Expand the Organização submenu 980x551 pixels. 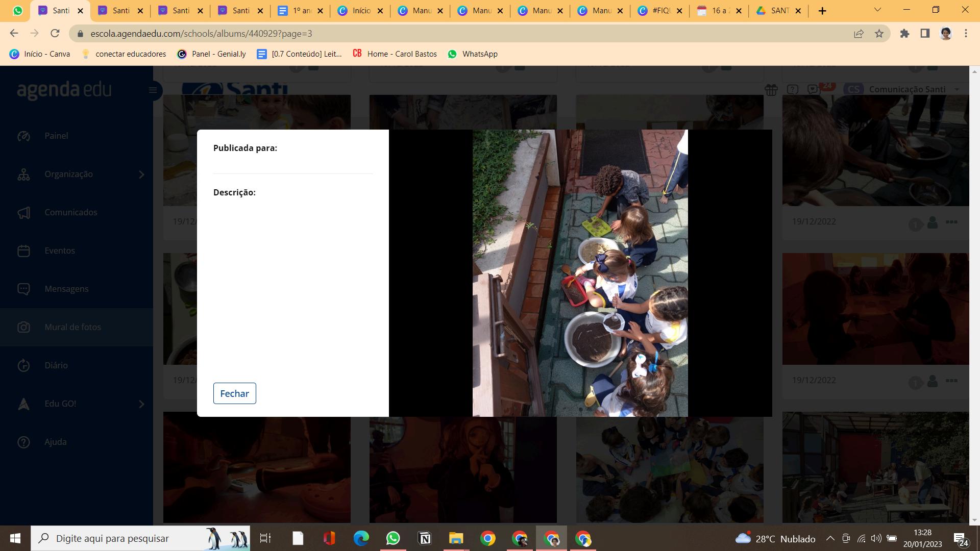[141, 174]
